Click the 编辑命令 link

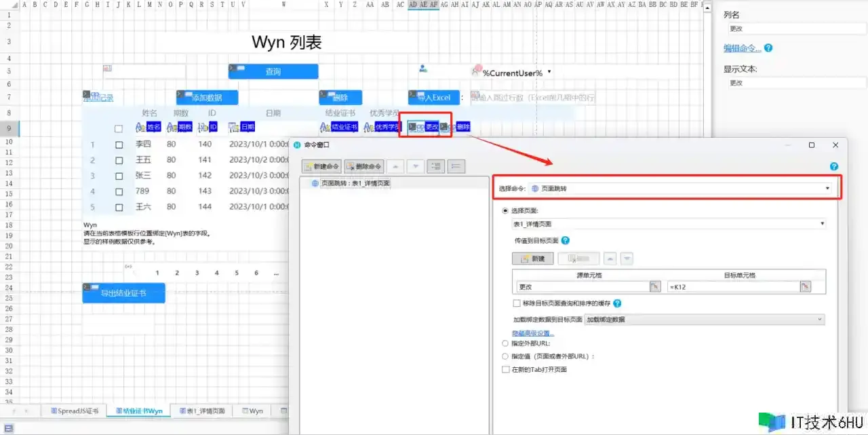tap(742, 48)
